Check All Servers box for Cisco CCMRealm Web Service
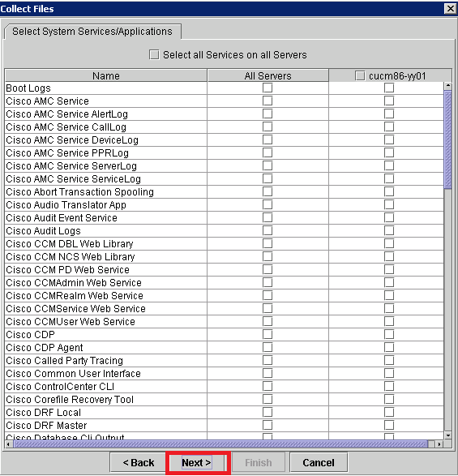 268,296
